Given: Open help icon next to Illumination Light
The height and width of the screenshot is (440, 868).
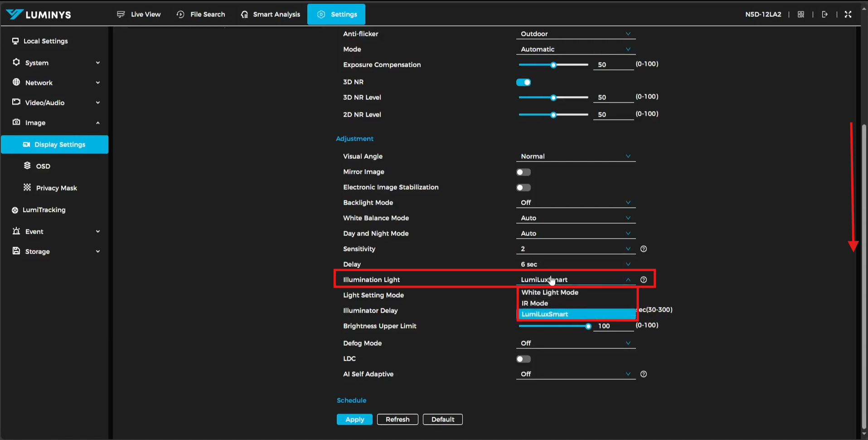Looking at the screenshot, I should (643, 280).
